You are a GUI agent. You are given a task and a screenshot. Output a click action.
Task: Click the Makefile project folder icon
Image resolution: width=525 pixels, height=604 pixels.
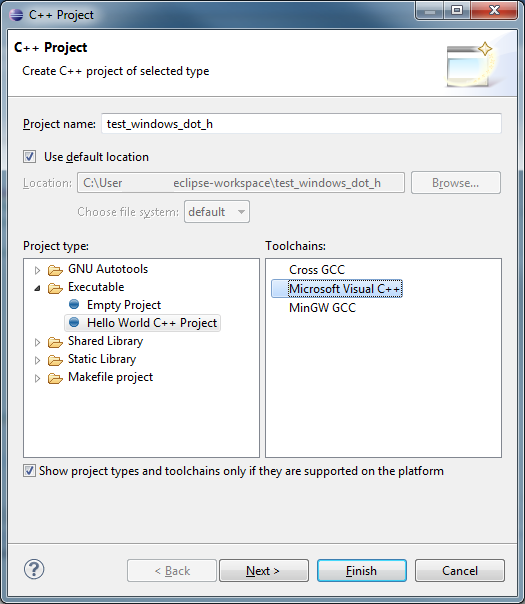tap(55, 378)
